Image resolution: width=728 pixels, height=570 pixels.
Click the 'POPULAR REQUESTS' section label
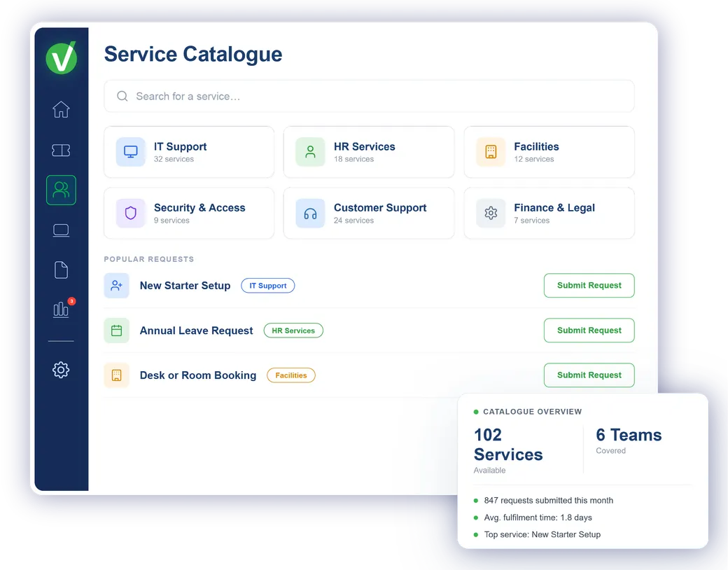[x=149, y=259]
